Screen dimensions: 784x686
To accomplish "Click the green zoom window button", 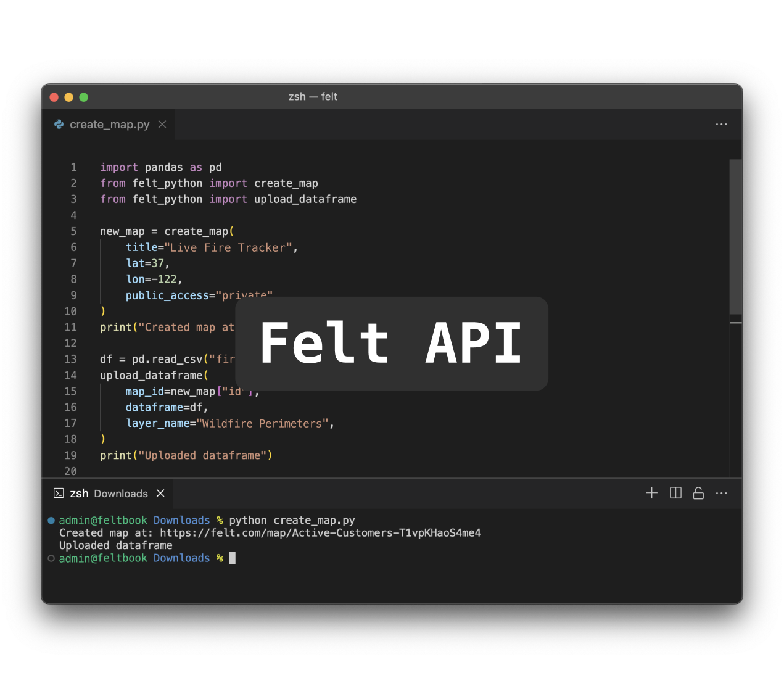I will coord(83,97).
